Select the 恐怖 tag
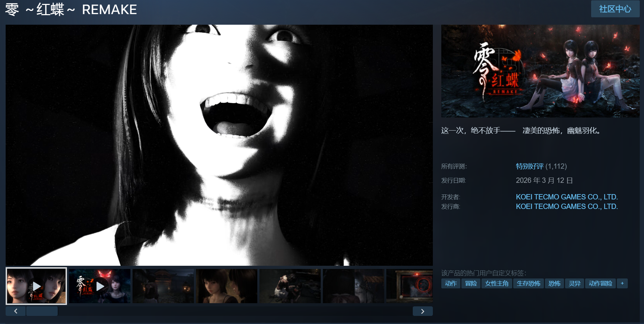The height and width of the screenshot is (324, 644). [554, 283]
